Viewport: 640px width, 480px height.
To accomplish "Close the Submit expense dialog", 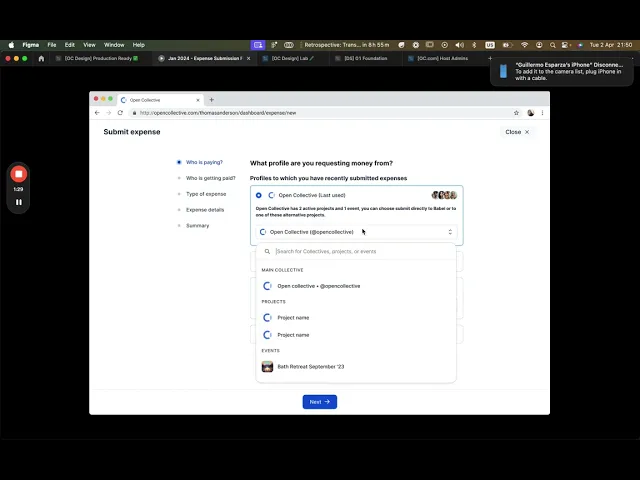I will click(517, 132).
